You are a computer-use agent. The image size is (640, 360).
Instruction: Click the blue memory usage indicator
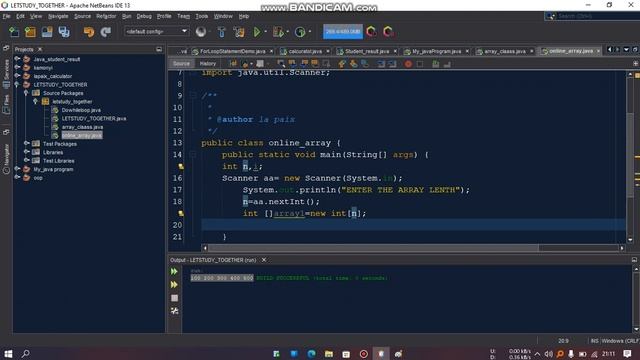[x=343, y=31]
